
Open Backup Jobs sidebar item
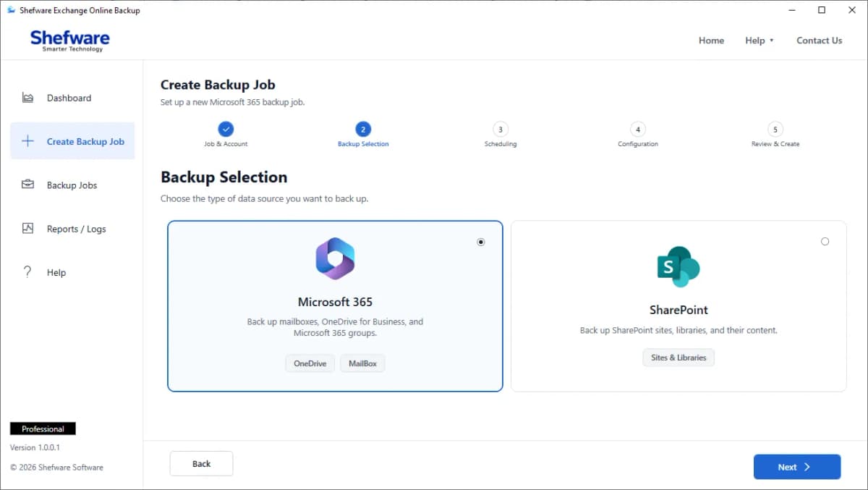pos(72,185)
